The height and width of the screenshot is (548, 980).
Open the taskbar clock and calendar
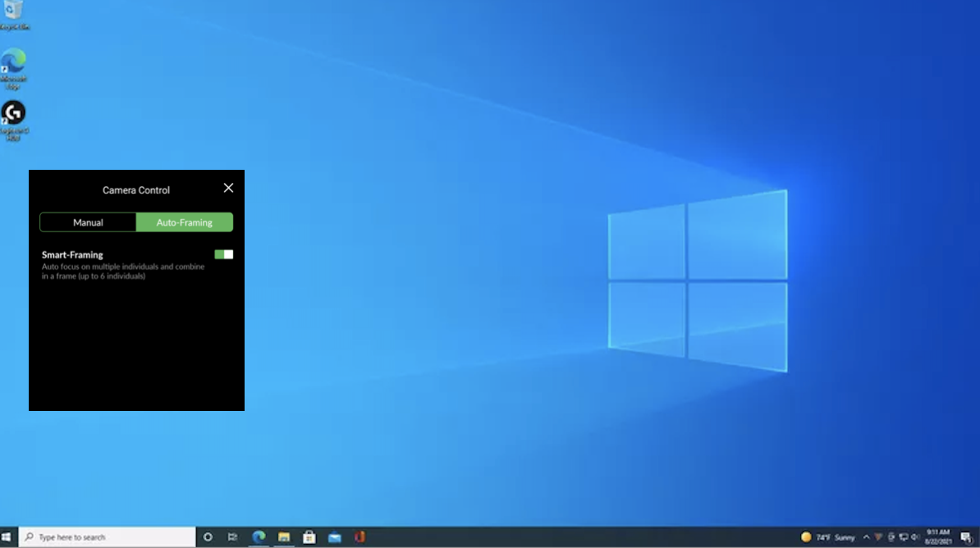pos(938,537)
